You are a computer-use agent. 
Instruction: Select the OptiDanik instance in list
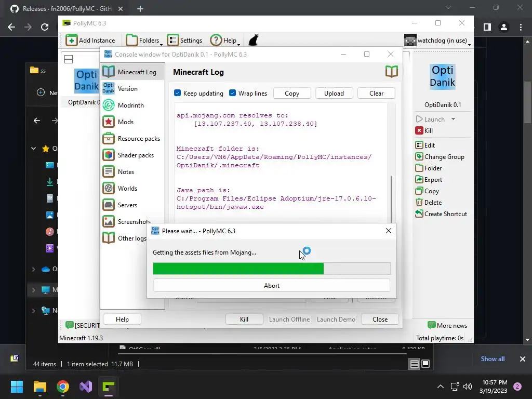pyautogui.click(x=84, y=87)
